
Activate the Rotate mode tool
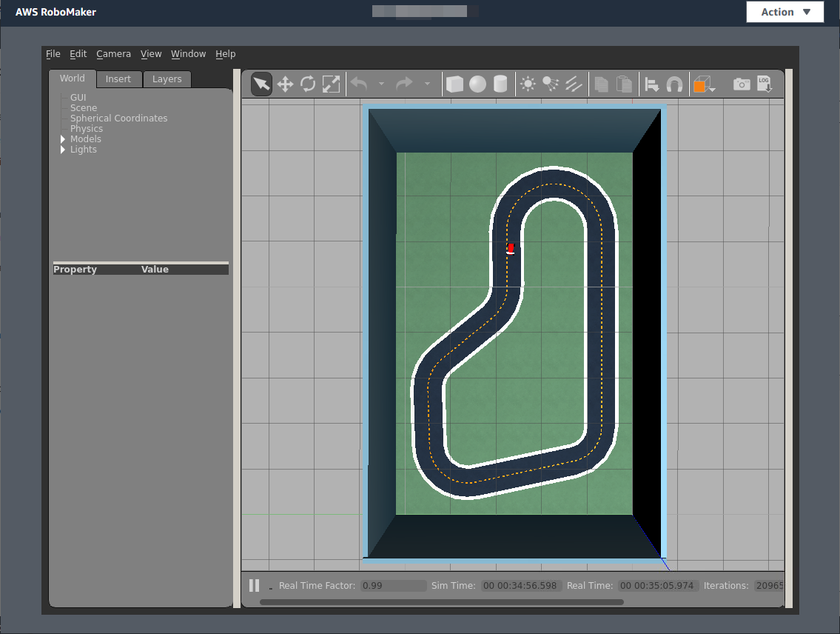pyautogui.click(x=308, y=84)
